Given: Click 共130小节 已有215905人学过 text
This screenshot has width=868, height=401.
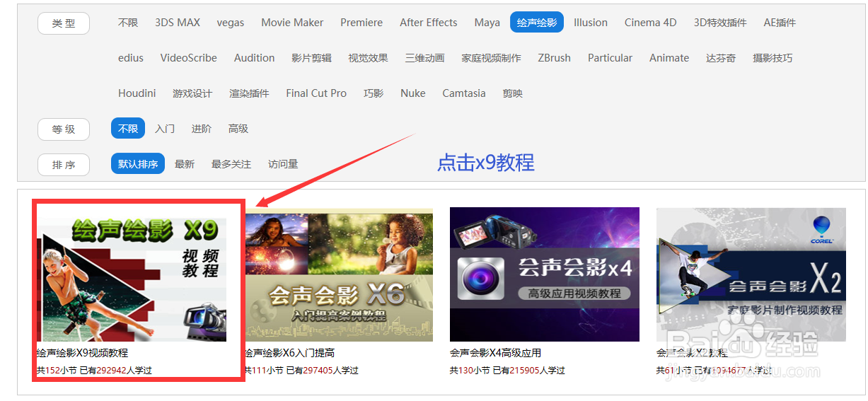Looking at the screenshot, I should tap(507, 370).
